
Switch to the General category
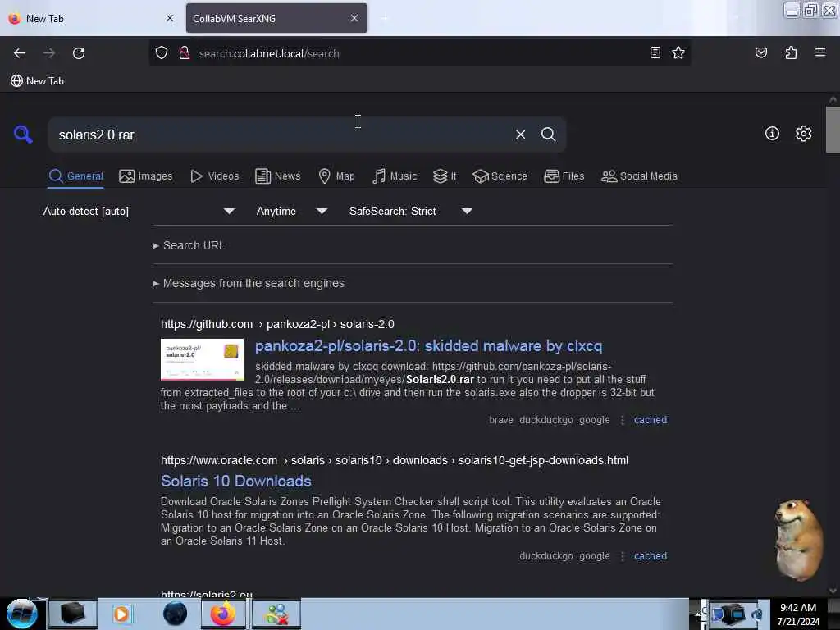[x=75, y=176]
